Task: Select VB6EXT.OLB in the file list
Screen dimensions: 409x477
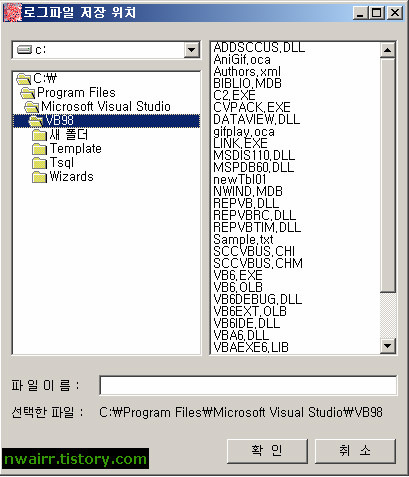Action: (250, 311)
